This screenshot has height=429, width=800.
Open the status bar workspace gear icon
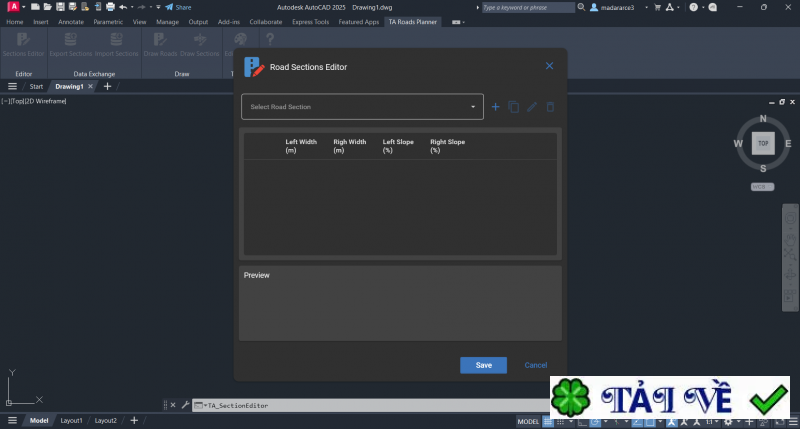(x=728, y=421)
